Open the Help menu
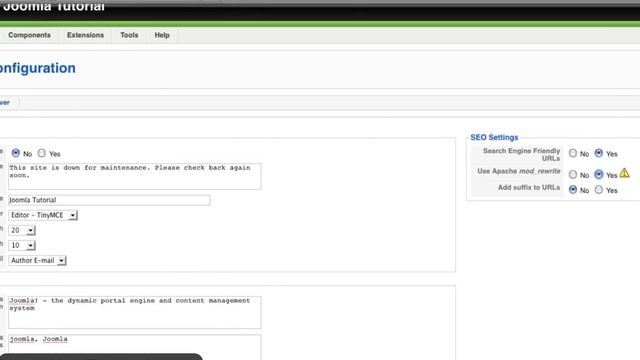 tap(162, 35)
